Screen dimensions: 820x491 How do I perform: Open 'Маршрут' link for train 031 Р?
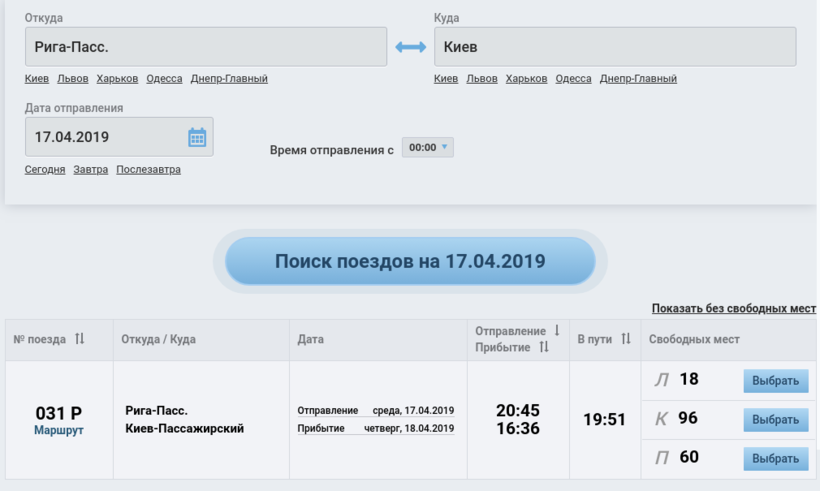[x=59, y=431]
